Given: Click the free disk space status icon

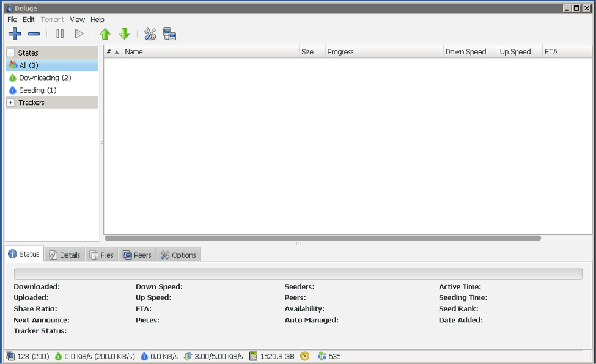Looking at the screenshot, I should [x=254, y=357].
